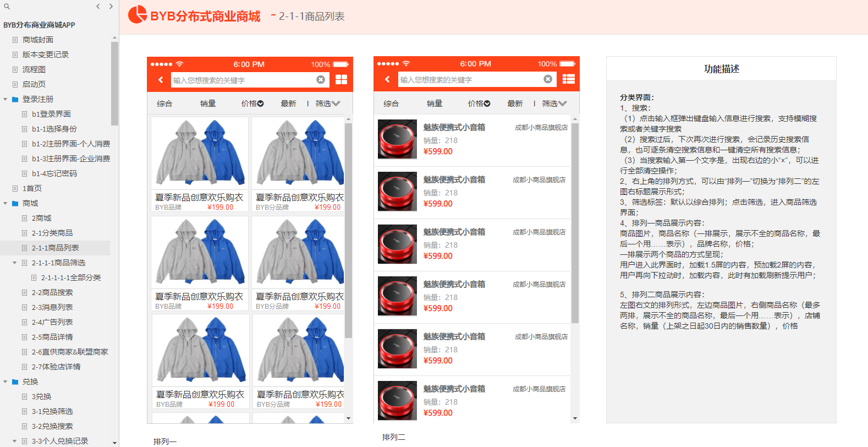
Task: Select 销量 tab in right phone
Action: [x=435, y=103]
